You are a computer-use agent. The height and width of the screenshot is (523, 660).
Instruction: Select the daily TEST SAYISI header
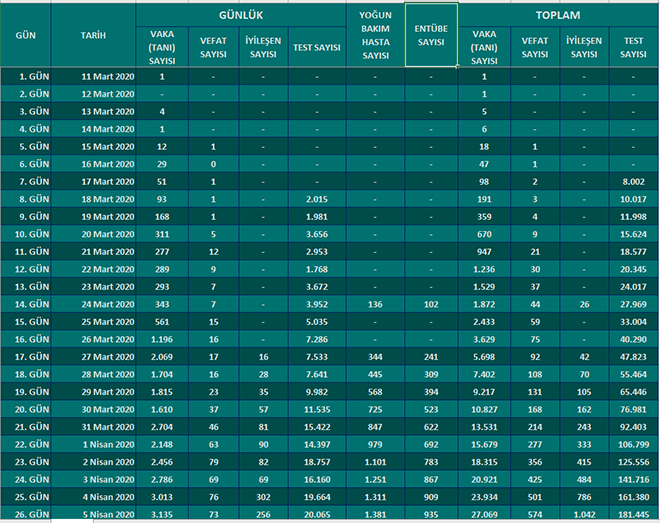click(317, 47)
